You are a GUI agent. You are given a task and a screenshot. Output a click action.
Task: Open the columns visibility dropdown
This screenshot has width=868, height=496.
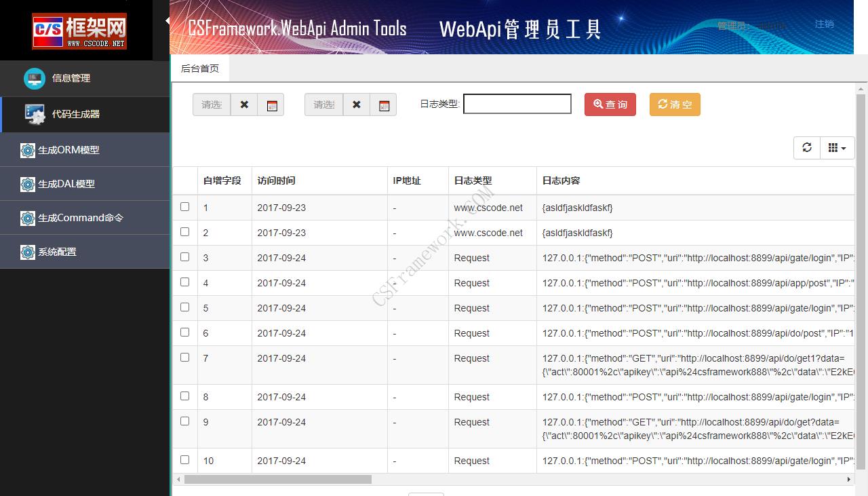[837, 148]
